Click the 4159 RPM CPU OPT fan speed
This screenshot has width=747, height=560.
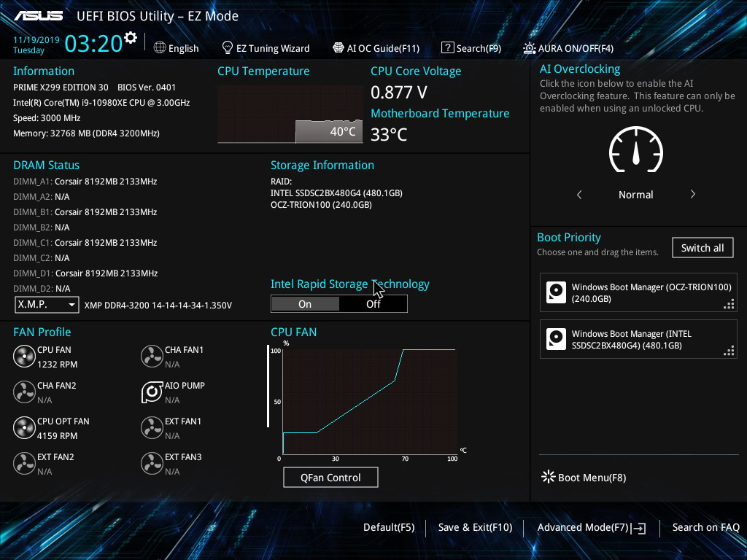tap(57, 436)
